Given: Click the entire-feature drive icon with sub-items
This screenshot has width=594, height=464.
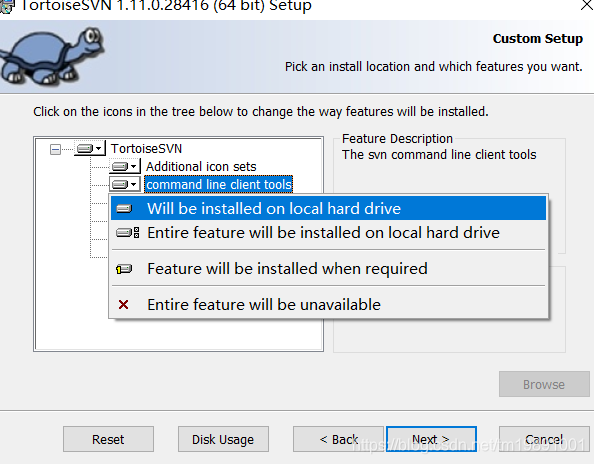Looking at the screenshot, I should click(128, 233).
